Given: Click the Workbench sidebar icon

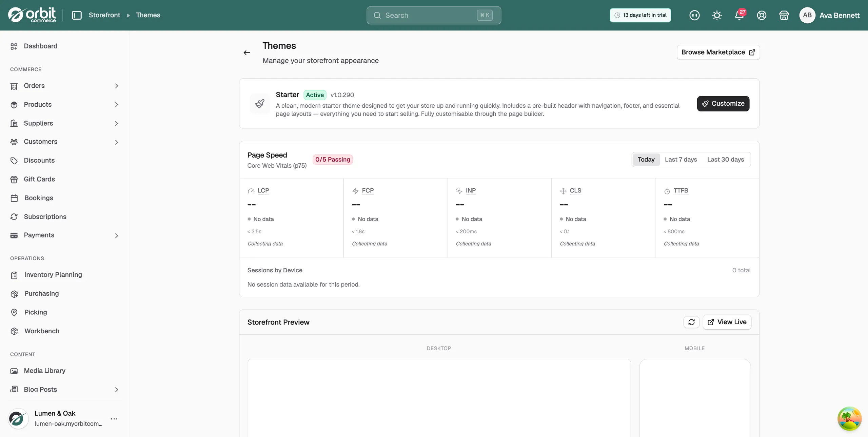Looking at the screenshot, I should [x=14, y=331].
